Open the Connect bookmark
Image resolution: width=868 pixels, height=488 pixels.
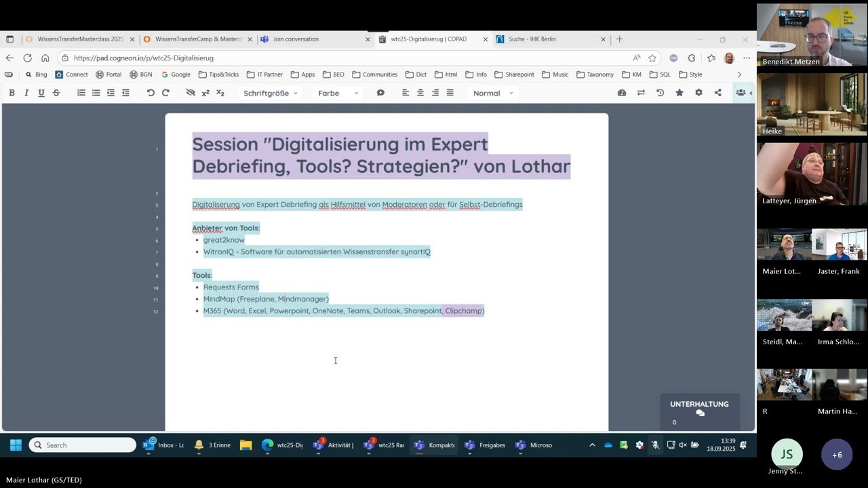(x=71, y=75)
